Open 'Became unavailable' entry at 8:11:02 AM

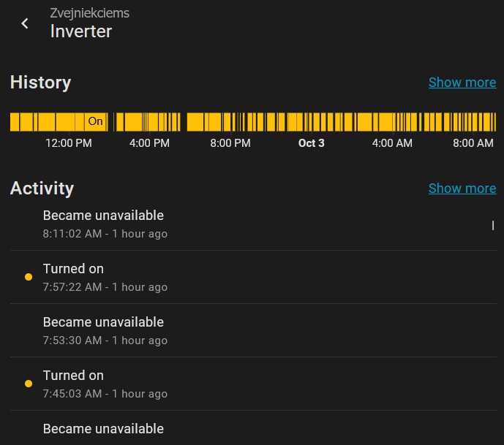click(103, 224)
